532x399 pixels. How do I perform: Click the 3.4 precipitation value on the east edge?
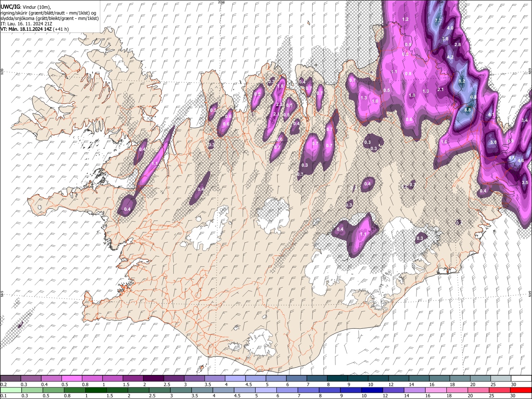point(524,120)
